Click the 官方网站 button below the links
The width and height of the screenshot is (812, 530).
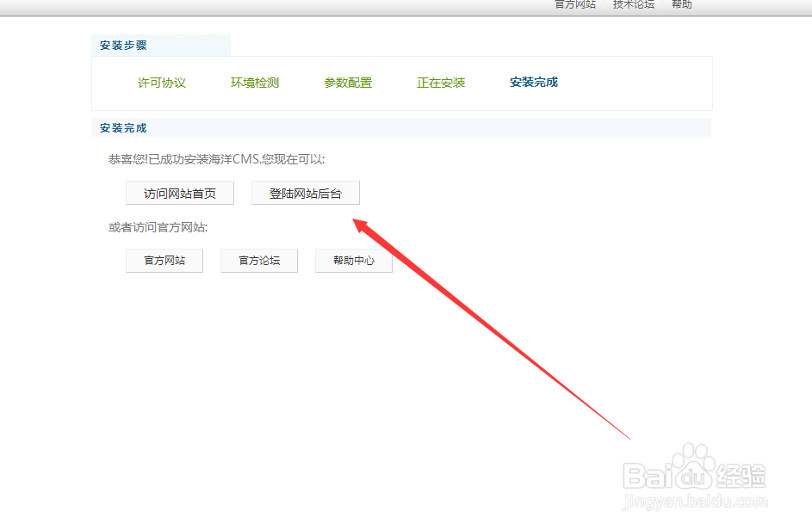coord(164,260)
